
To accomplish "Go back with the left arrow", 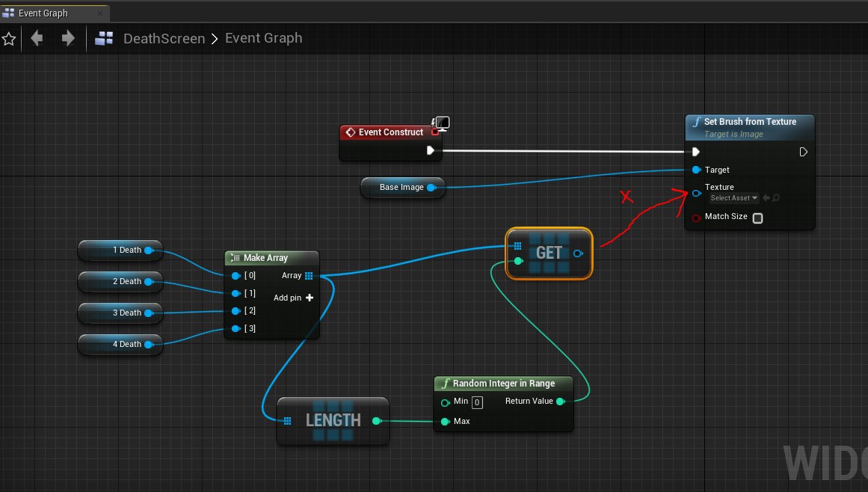I will [37, 38].
